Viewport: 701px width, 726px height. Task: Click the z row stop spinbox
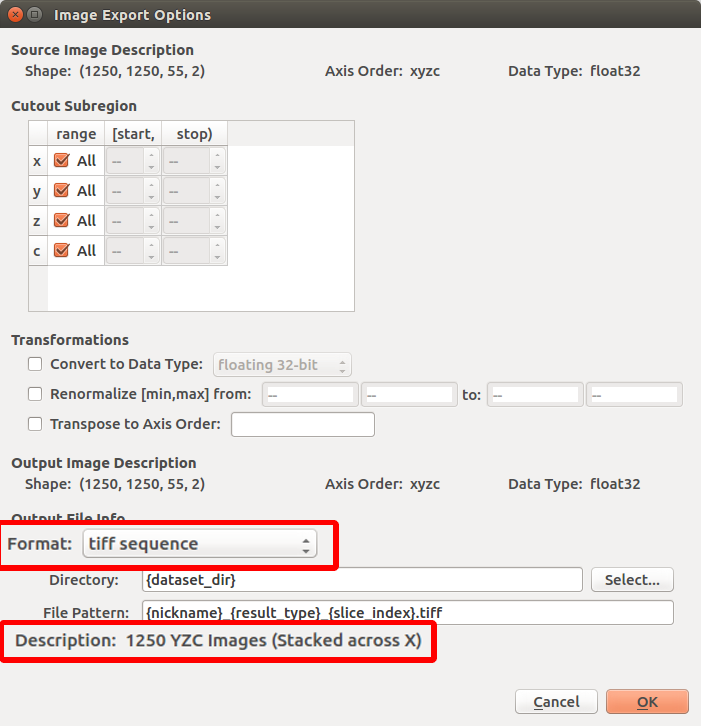click(x=186, y=221)
